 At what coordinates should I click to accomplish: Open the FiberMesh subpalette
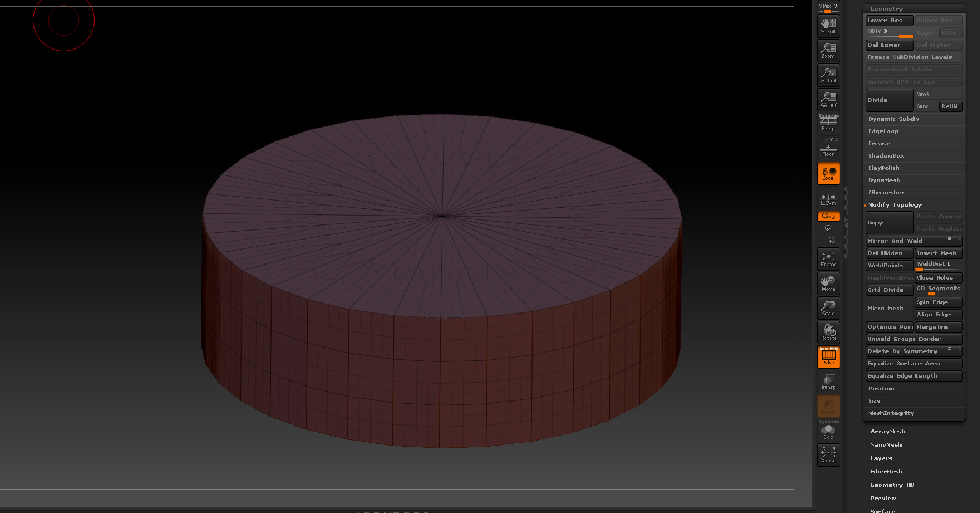click(x=886, y=472)
